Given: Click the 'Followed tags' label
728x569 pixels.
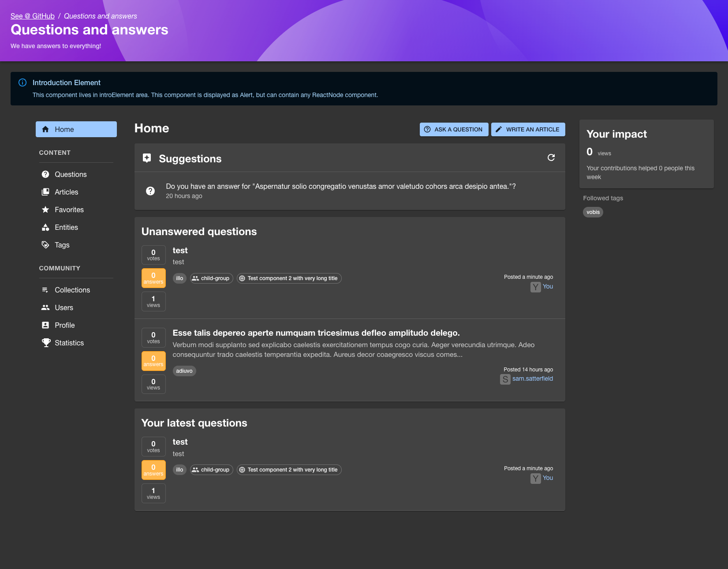Looking at the screenshot, I should (x=603, y=198).
